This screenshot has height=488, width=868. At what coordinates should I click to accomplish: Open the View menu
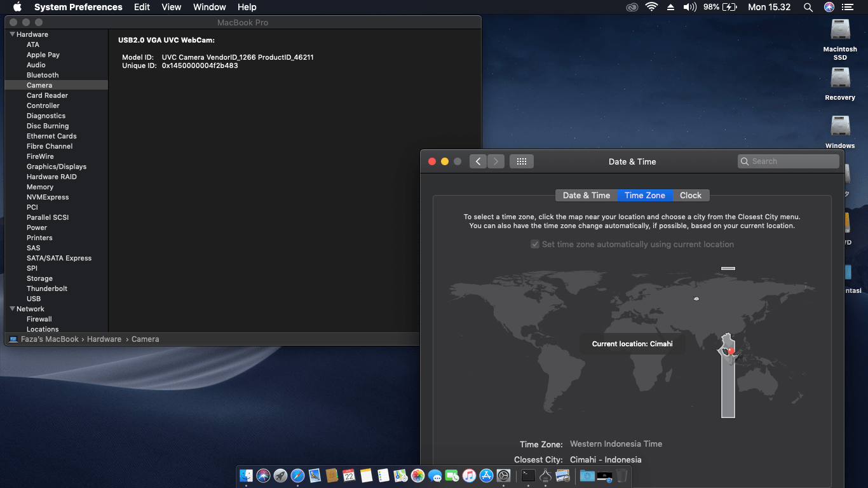click(x=172, y=7)
